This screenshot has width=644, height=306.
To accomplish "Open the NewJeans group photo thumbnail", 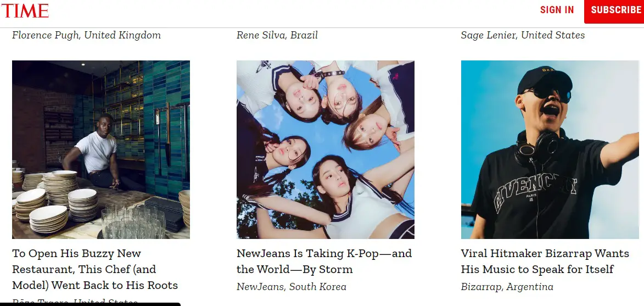I will (325, 149).
